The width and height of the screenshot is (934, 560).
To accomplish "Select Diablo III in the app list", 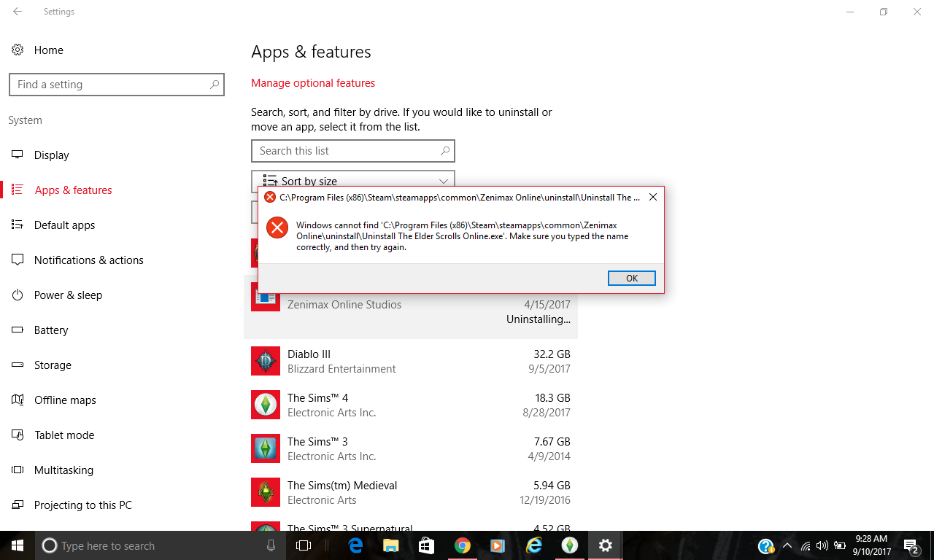I will coord(411,361).
